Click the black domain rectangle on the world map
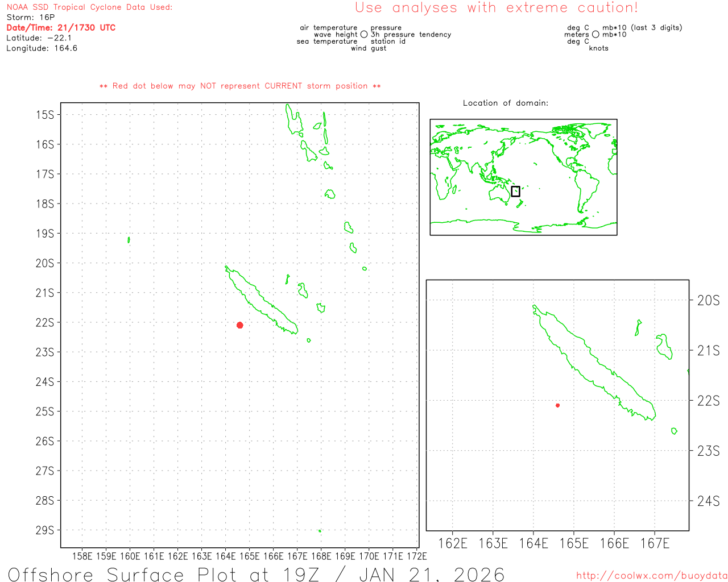 (x=515, y=192)
